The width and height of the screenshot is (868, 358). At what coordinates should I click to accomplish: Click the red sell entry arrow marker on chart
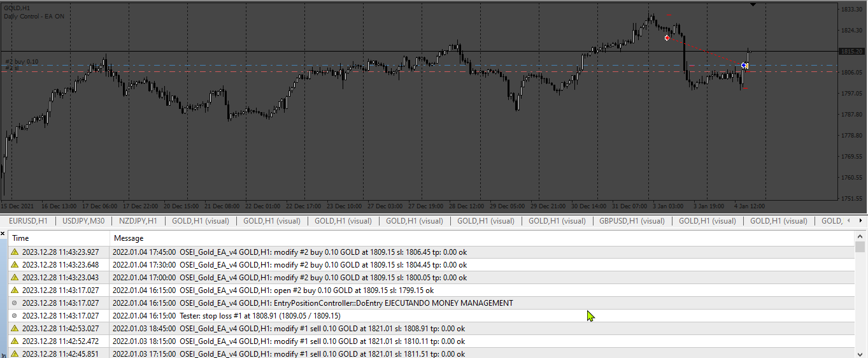click(x=667, y=38)
